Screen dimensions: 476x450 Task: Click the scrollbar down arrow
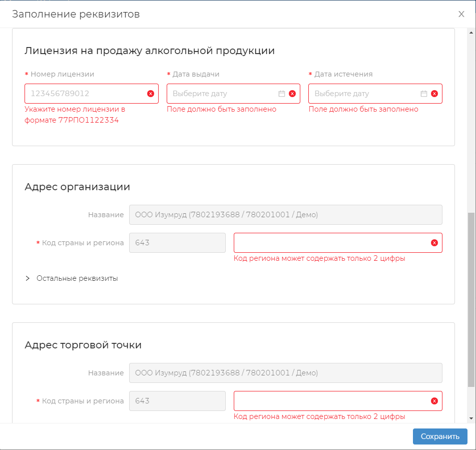471,418
